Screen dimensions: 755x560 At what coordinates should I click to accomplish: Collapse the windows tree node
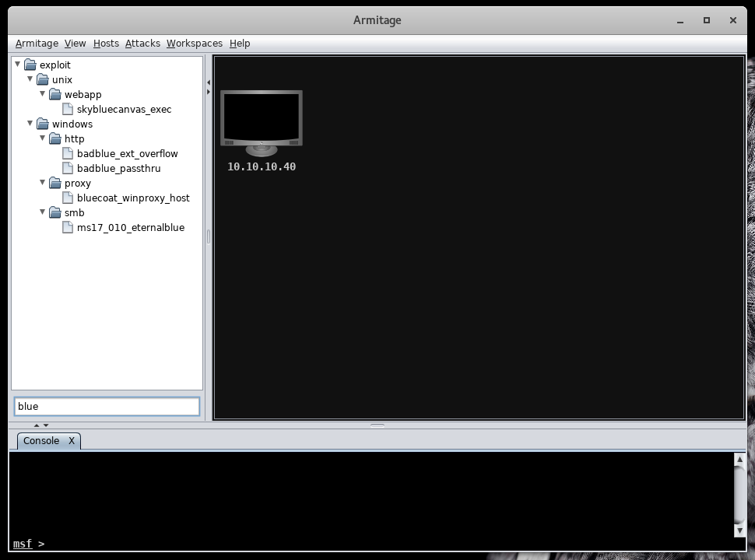[30, 123]
